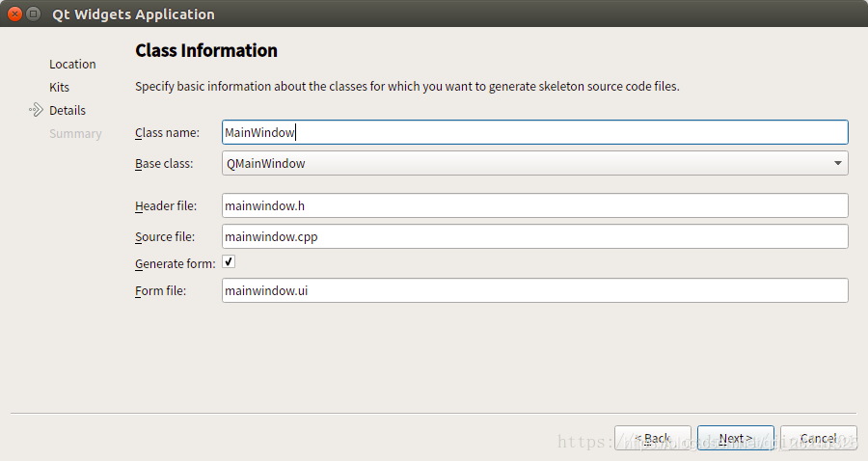Click the Generate form label
This screenshot has width=868, height=461.
point(176,264)
